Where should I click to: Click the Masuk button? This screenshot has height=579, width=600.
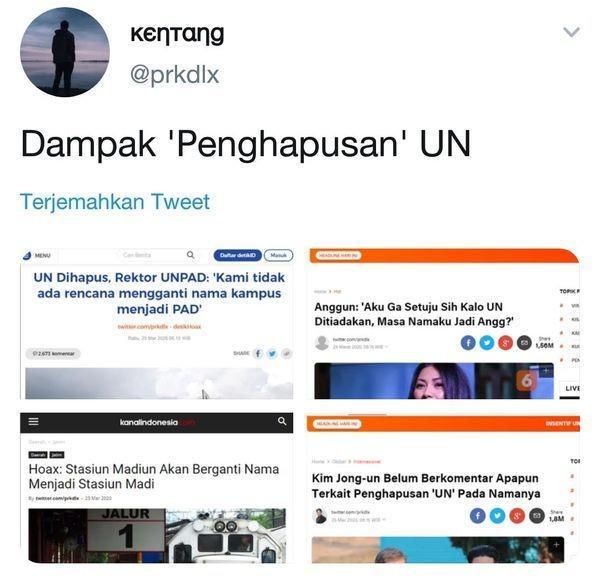[x=279, y=255]
